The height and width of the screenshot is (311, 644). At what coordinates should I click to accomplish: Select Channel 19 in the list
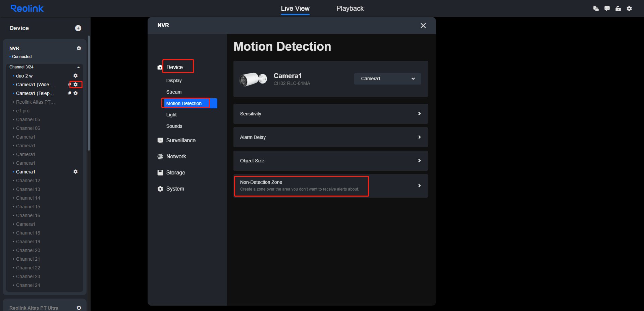(28, 242)
